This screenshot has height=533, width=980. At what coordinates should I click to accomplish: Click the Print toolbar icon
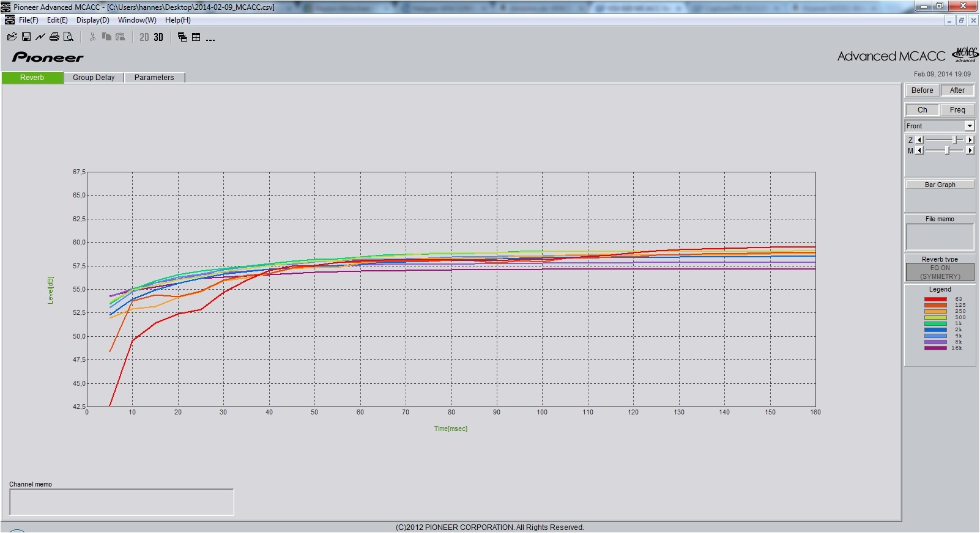point(54,37)
